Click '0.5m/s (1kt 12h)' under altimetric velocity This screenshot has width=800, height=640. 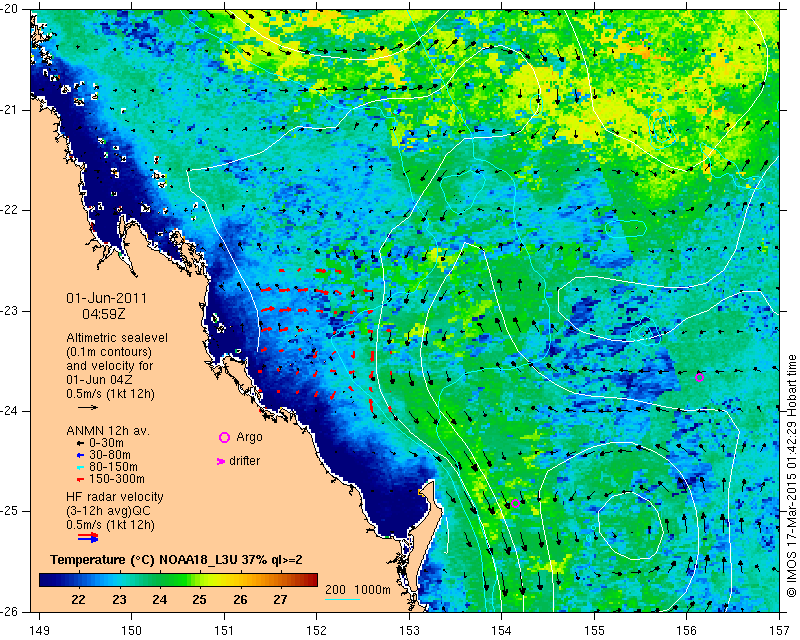coord(110,393)
